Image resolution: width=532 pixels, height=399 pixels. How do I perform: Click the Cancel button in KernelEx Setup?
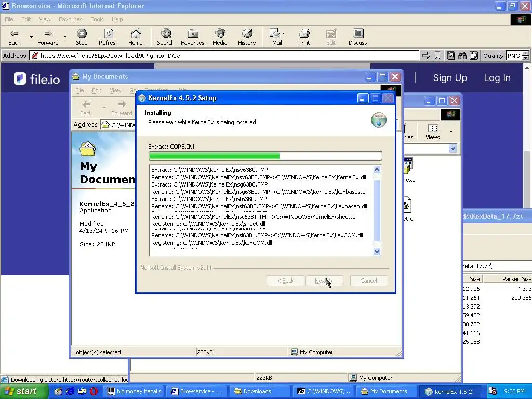point(368,281)
